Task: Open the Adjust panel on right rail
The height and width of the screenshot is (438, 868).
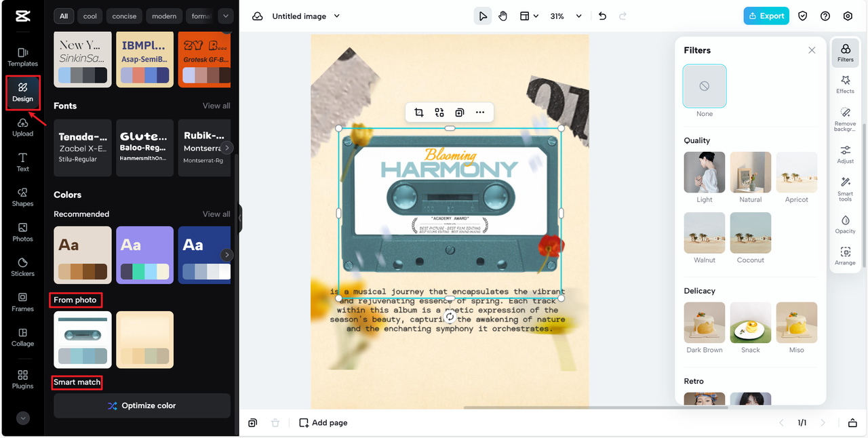Action: pyautogui.click(x=845, y=154)
